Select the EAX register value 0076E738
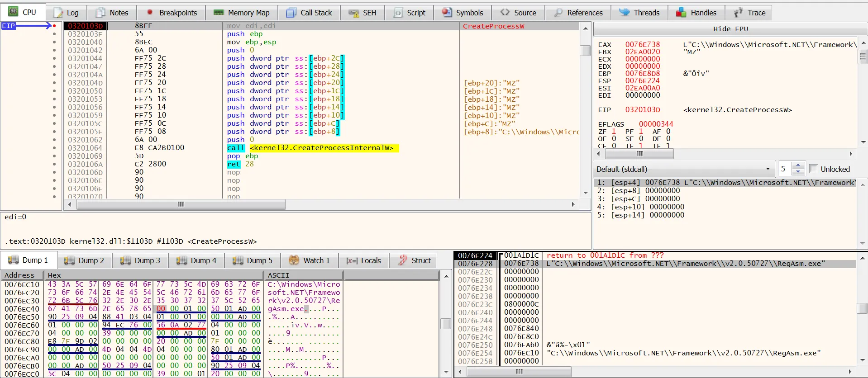 (x=643, y=44)
